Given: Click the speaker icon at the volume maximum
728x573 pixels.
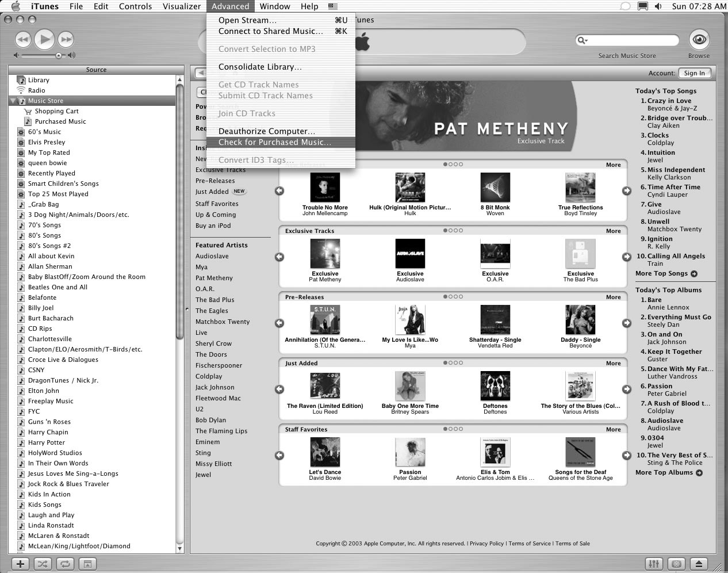Looking at the screenshot, I should [x=71, y=55].
